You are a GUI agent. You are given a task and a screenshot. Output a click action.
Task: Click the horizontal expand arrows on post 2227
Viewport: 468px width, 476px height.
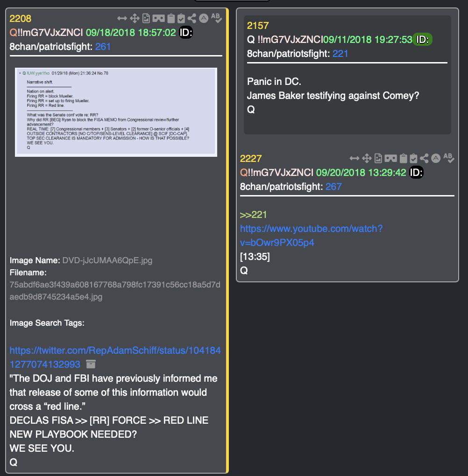click(x=355, y=159)
